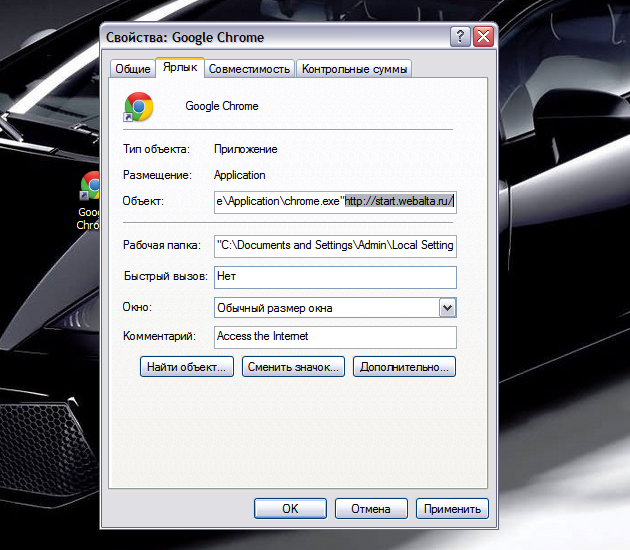Open the Совместимость tab
The height and width of the screenshot is (550, 630).
pyautogui.click(x=250, y=69)
